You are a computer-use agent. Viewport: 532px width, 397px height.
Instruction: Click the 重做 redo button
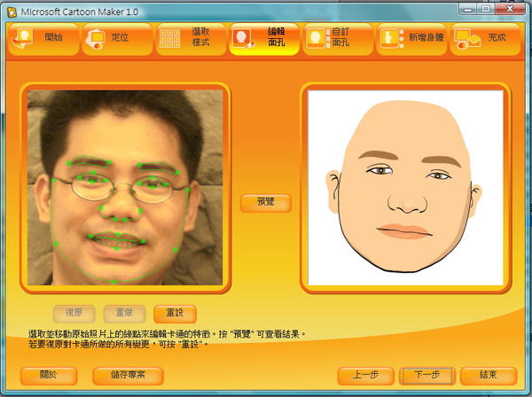pyautogui.click(x=124, y=314)
